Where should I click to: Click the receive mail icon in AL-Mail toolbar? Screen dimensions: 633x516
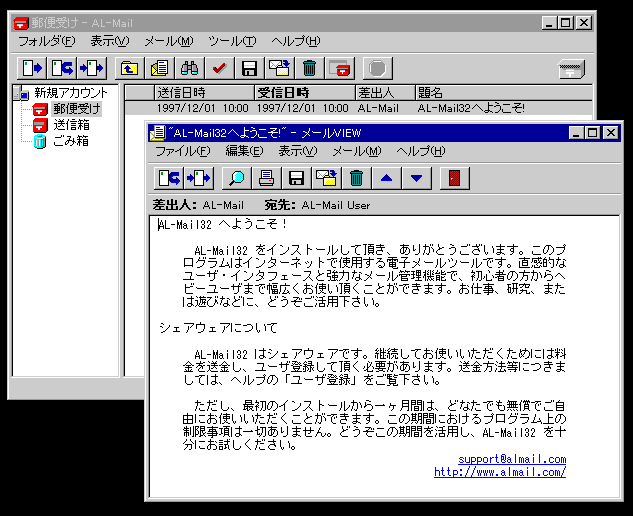point(92,68)
